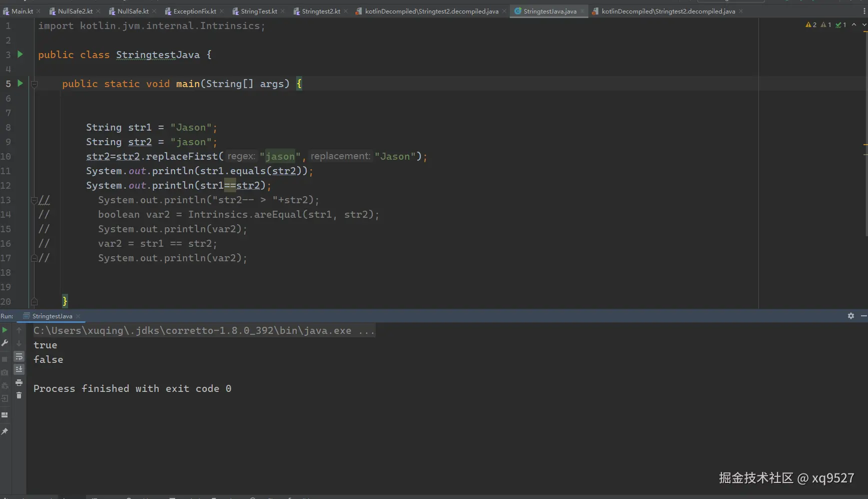The width and height of the screenshot is (868, 499).
Task: Toggle soft-wrap in the console output
Action: (x=19, y=356)
